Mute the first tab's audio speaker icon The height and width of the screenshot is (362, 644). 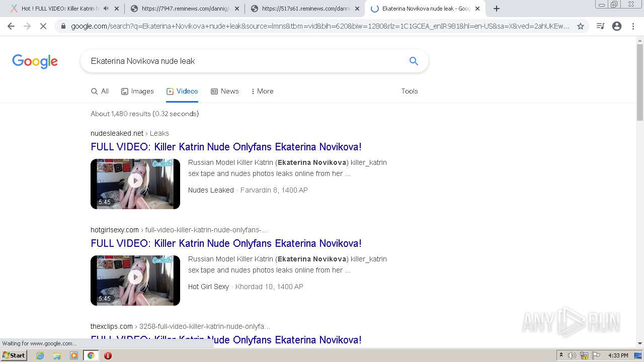point(106,9)
